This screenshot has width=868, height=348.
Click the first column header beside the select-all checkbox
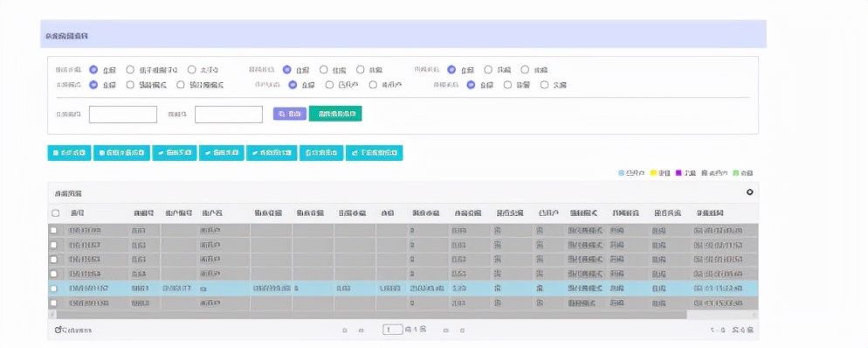click(x=77, y=213)
